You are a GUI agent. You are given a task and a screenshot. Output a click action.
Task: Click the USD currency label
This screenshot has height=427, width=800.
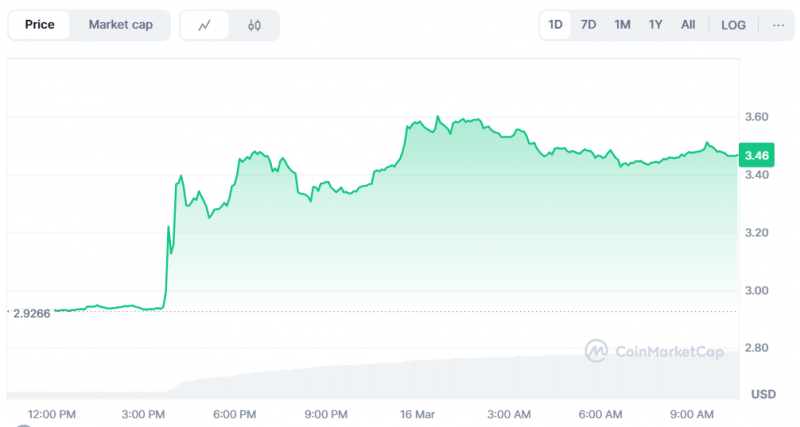pyautogui.click(x=763, y=394)
